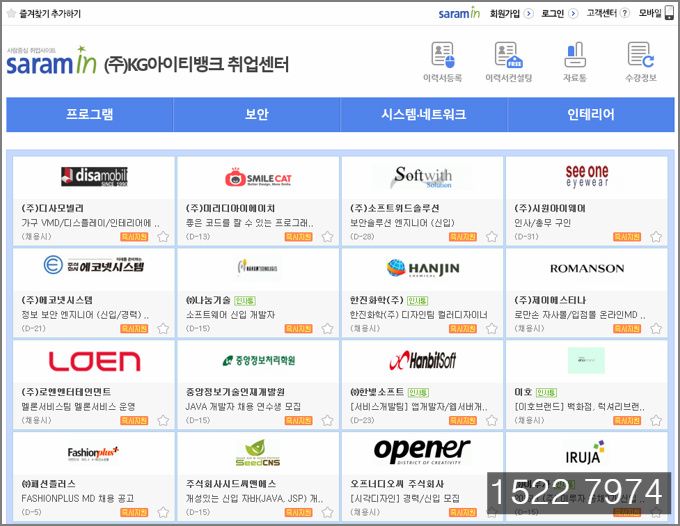Open the 모바일 link
This screenshot has height=526, width=680.
point(650,13)
